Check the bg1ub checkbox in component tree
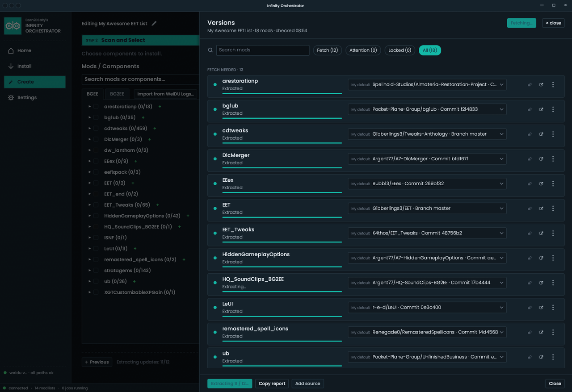 click(96, 117)
